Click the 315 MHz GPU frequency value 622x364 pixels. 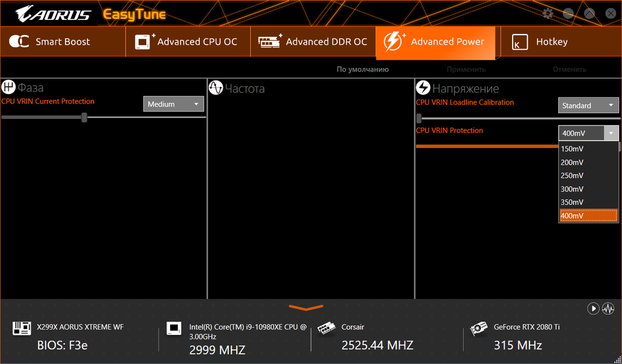tap(518, 345)
